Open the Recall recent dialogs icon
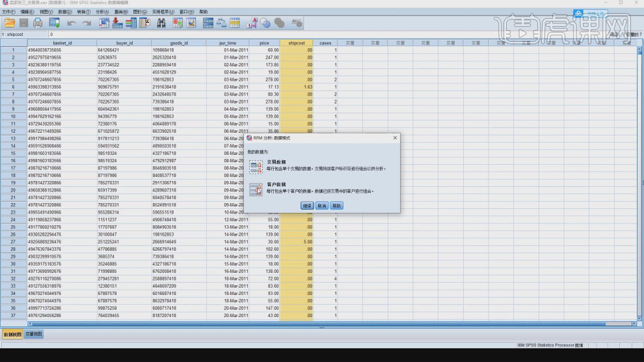 coord(54,23)
